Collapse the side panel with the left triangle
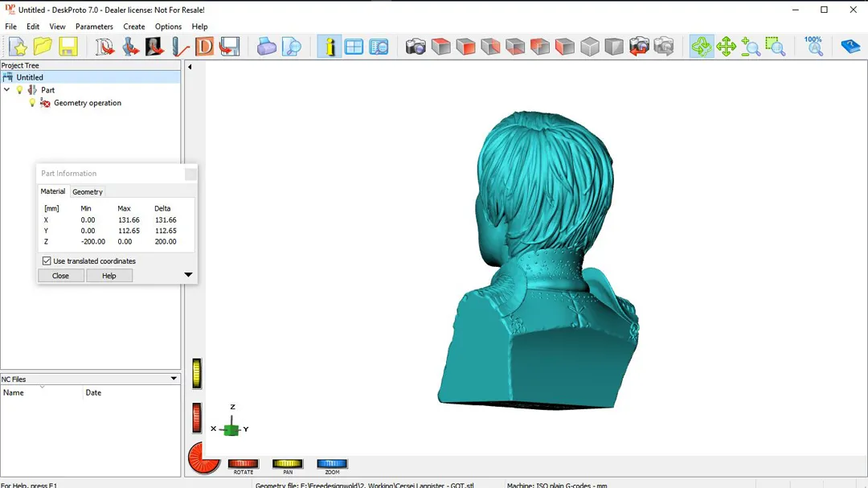868x488 pixels. (x=190, y=67)
